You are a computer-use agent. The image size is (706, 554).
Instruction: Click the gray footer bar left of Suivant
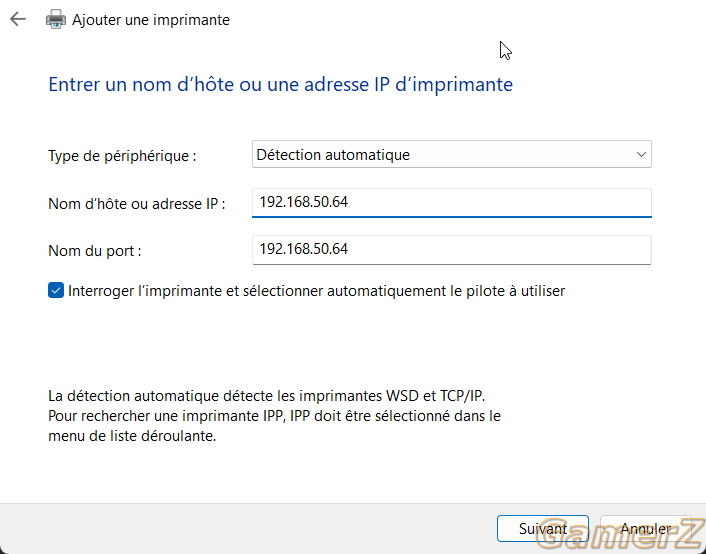click(x=248, y=529)
